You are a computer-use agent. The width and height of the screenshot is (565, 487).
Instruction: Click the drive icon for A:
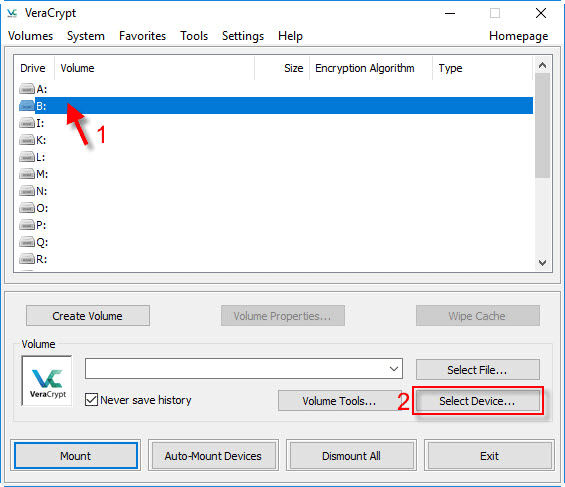(27, 89)
